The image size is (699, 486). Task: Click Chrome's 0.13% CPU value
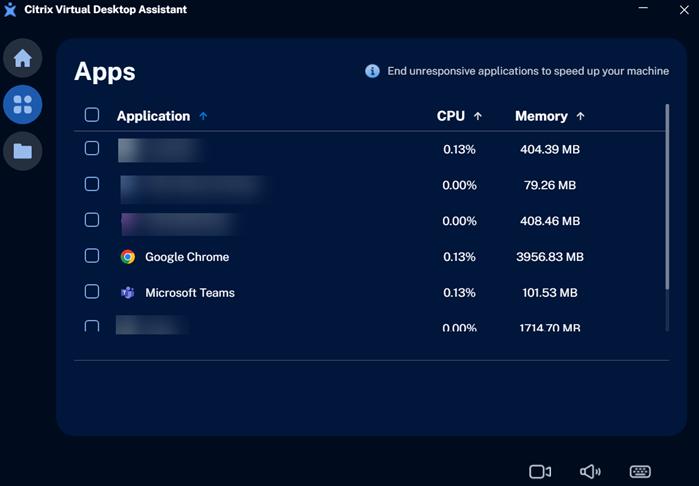click(x=459, y=257)
